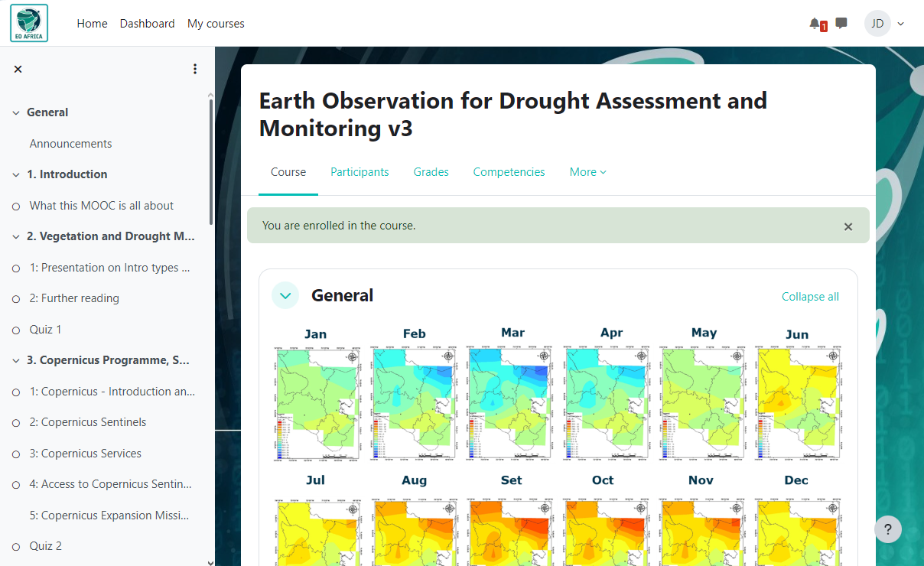This screenshot has width=924, height=566.
Task: Click completion circle for Quiz 2
Action: point(16,547)
